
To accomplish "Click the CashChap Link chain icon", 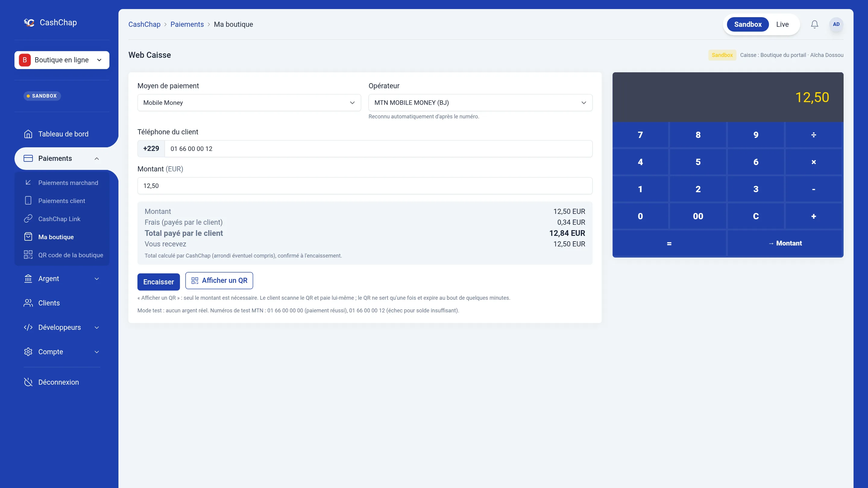I will (28, 219).
